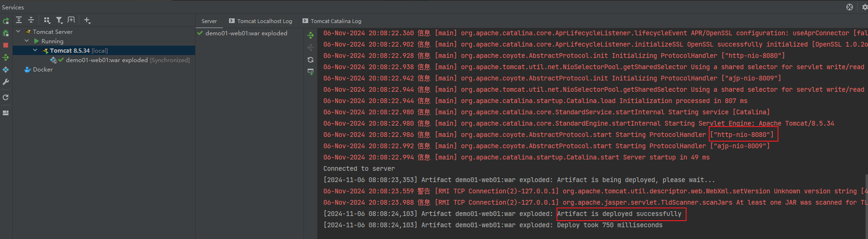Image resolution: width=868 pixels, height=239 pixels.
Task: Collapse the Tomcat Server node
Action: [18, 32]
